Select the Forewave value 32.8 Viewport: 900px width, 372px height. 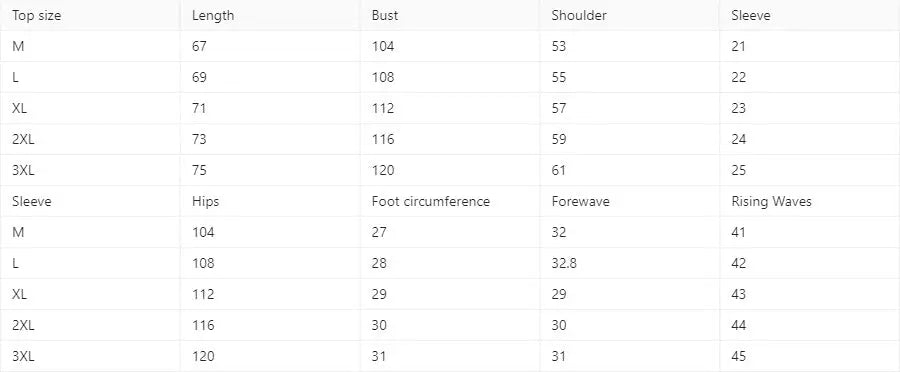tap(564, 264)
